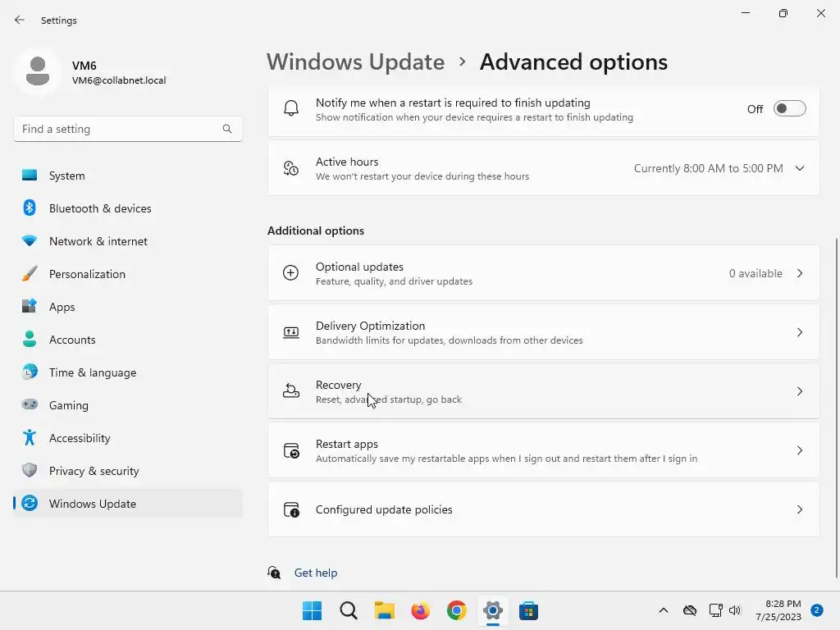Click the Gaming controller icon

point(30,404)
